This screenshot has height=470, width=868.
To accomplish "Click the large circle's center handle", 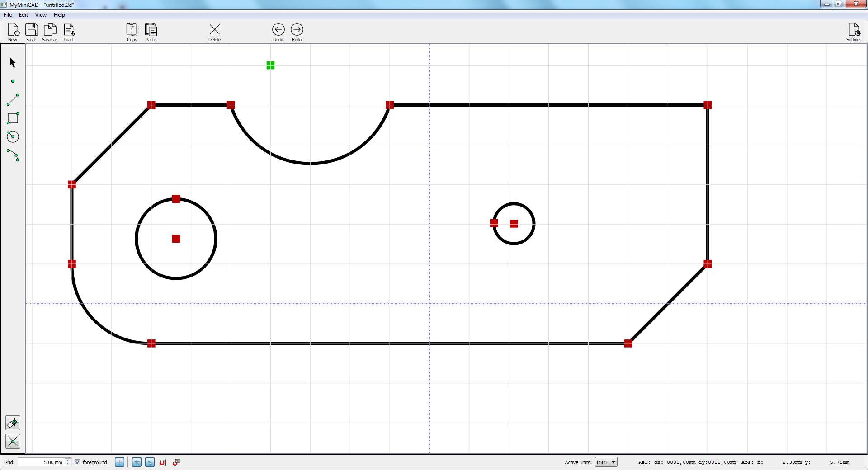I will pyautogui.click(x=176, y=239).
